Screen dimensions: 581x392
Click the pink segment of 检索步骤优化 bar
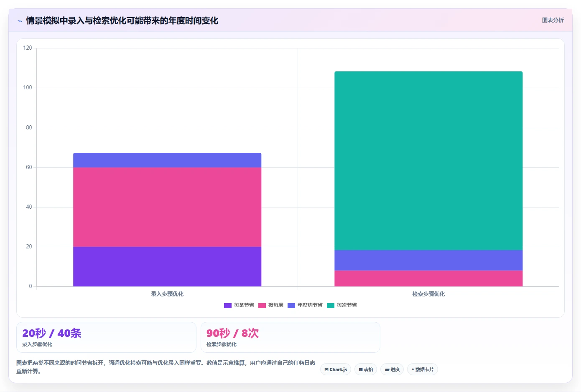point(428,278)
